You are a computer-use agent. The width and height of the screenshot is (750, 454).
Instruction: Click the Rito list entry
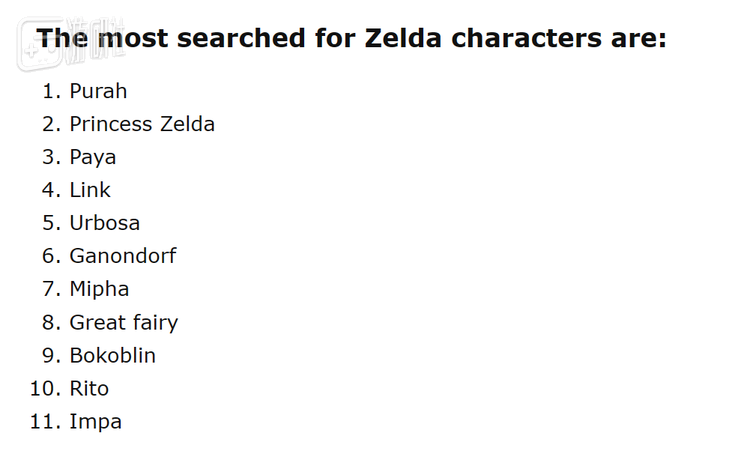point(89,388)
